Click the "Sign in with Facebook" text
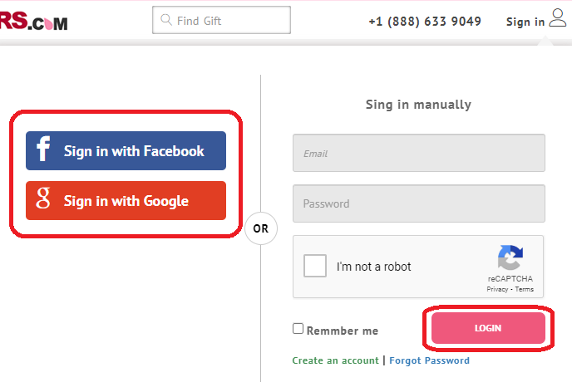This screenshot has width=572, height=392. click(134, 151)
